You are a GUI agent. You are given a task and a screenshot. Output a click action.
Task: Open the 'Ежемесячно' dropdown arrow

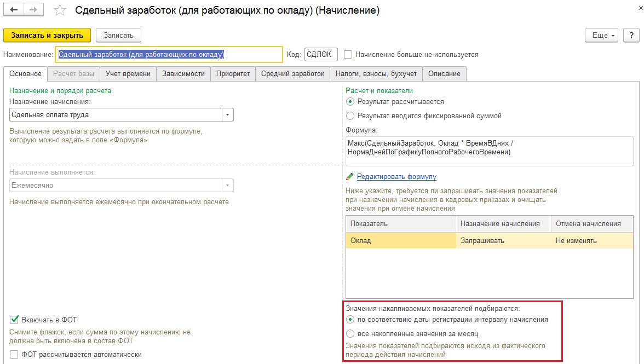227,186
